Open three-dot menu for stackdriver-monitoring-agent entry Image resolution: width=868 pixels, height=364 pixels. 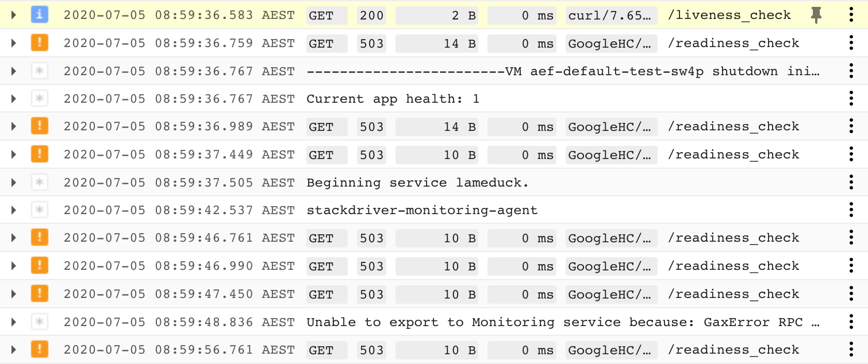point(851,210)
